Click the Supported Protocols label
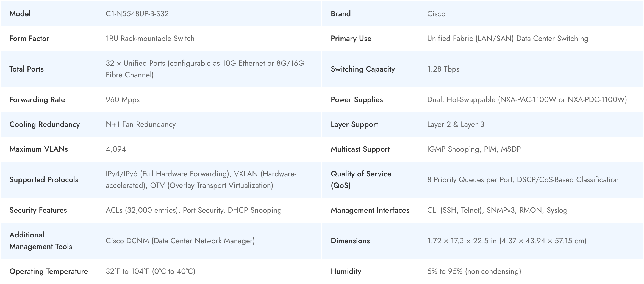Viewport: 644px width, 284px height. tap(44, 180)
